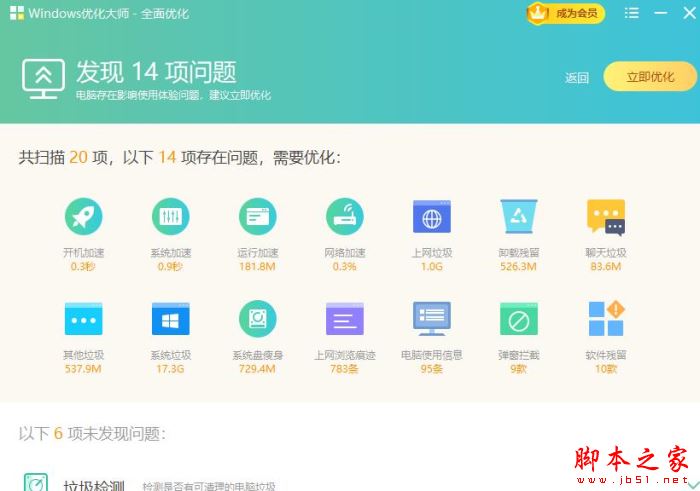Click the monitor optimize icon in header
The height and width of the screenshot is (491, 700).
[43, 79]
